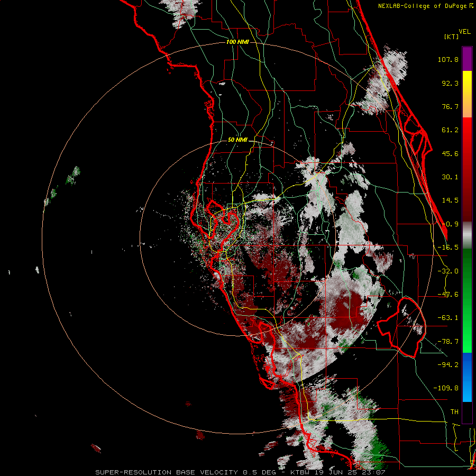Viewport: 476px width, 476px height.
Task: Click the TH label on the legend
Action: (x=454, y=412)
